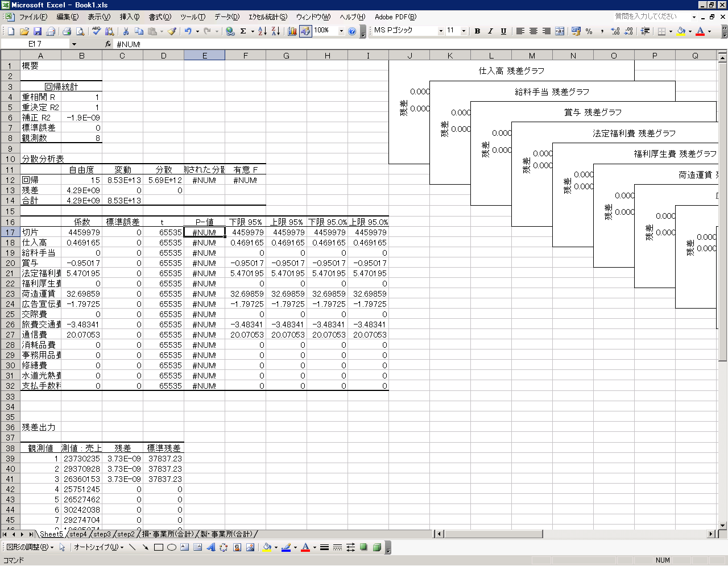Click cell E12 showing #NUM!

[x=204, y=180]
